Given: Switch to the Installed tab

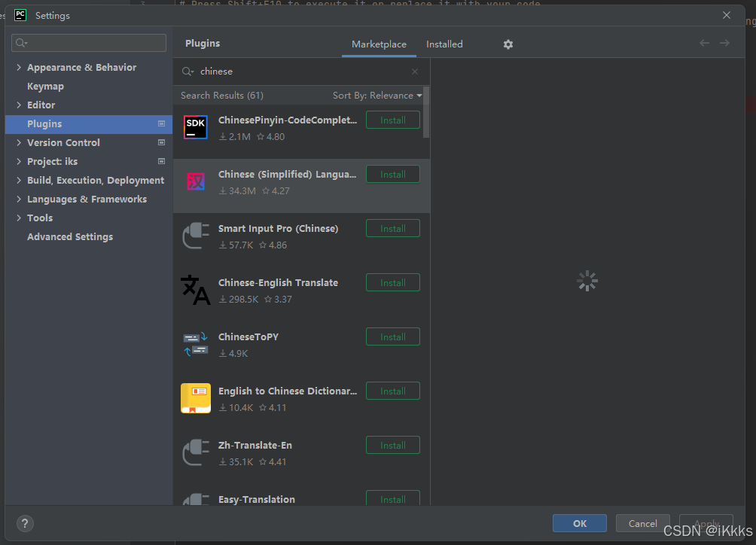Looking at the screenshot, I should click(x=444, y=44).
